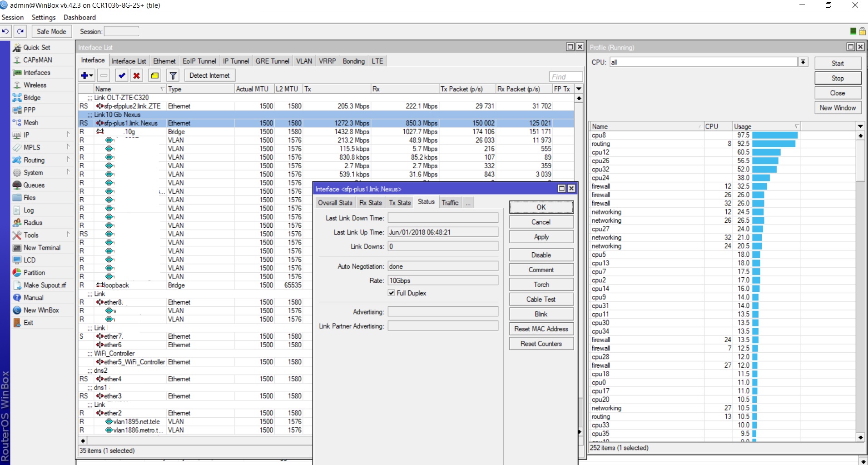Viewport: 868px width, 465px height.
Task: Click the Redo arrow icon
Action: 20,31
